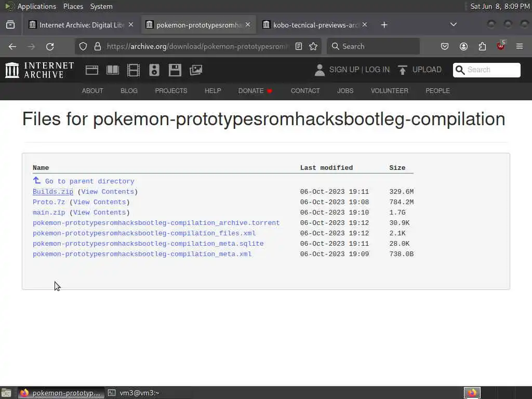Viewport: 532px width, 399px height.
Task: Open the compilation_meta.xml link
Action: click(142, 254)
